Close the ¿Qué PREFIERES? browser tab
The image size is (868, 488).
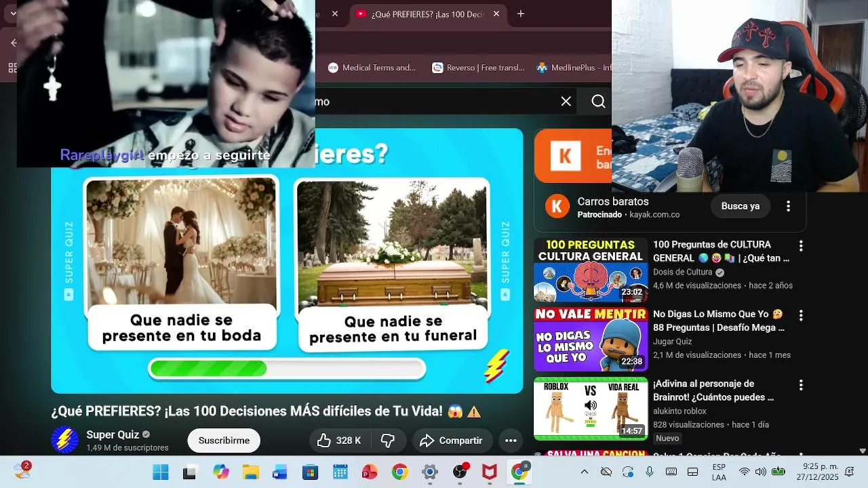[496, 14]
